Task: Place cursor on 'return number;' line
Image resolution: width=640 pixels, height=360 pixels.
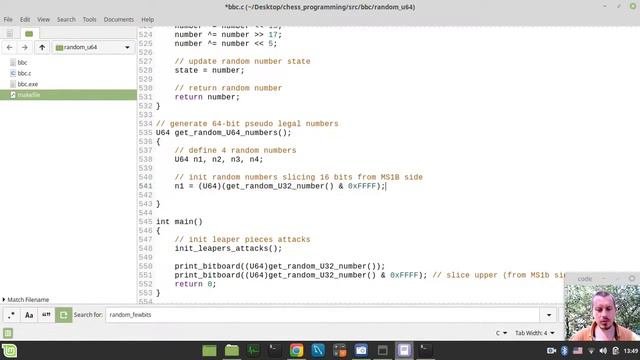Action: point(207,97)
